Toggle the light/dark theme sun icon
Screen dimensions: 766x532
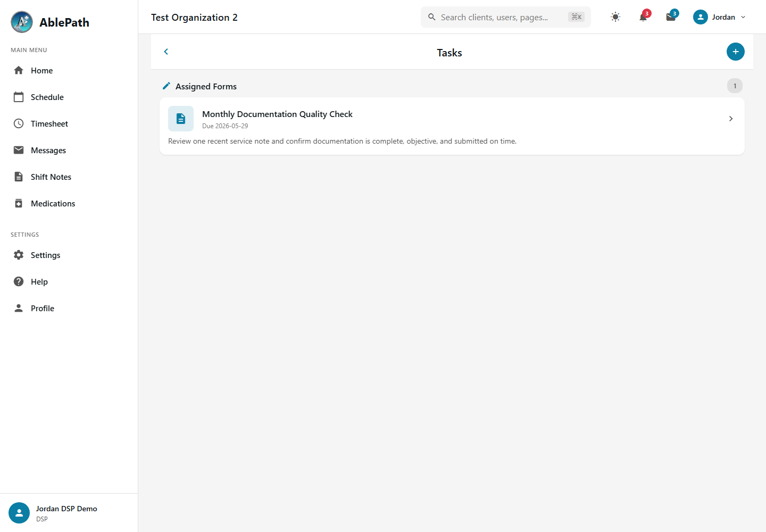click(615, 17)
